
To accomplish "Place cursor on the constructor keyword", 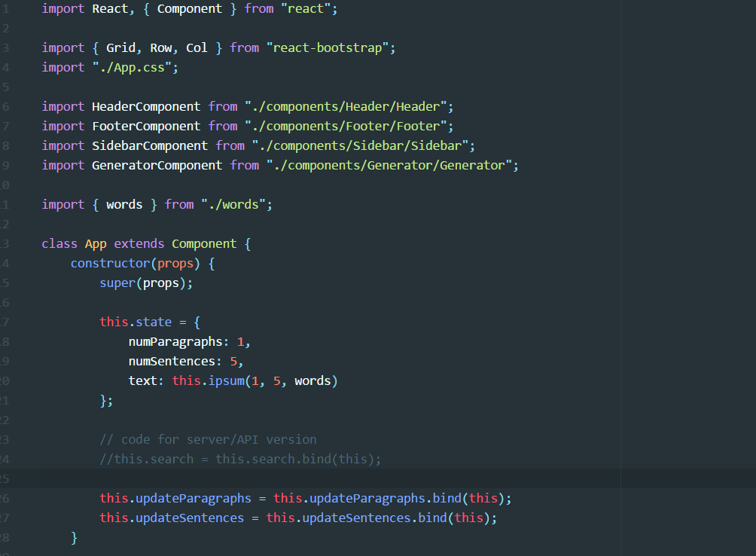I will 110,263.
